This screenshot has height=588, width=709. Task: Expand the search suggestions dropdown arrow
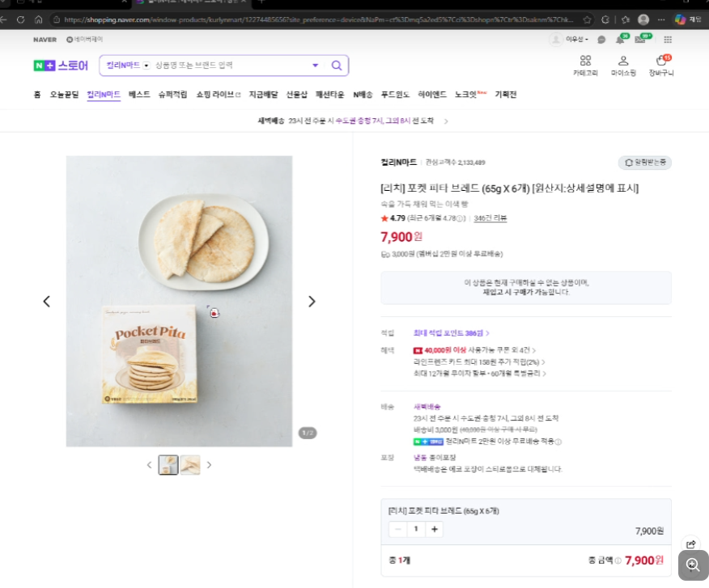click(x=315, y=66)
